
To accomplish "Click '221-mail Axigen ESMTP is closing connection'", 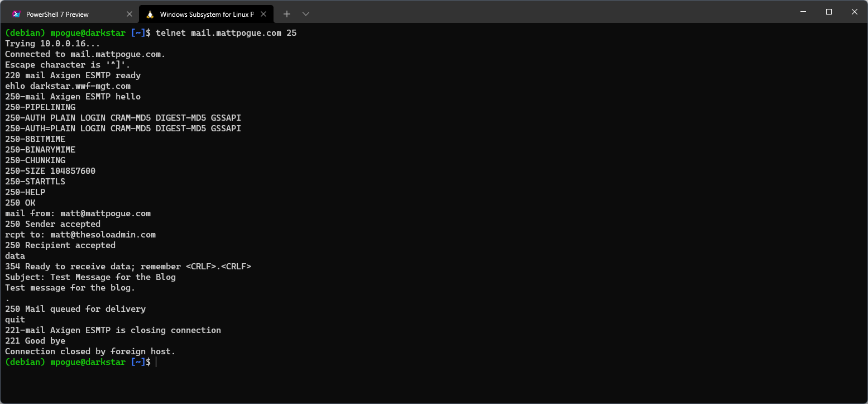I will [x=113, y=330].
